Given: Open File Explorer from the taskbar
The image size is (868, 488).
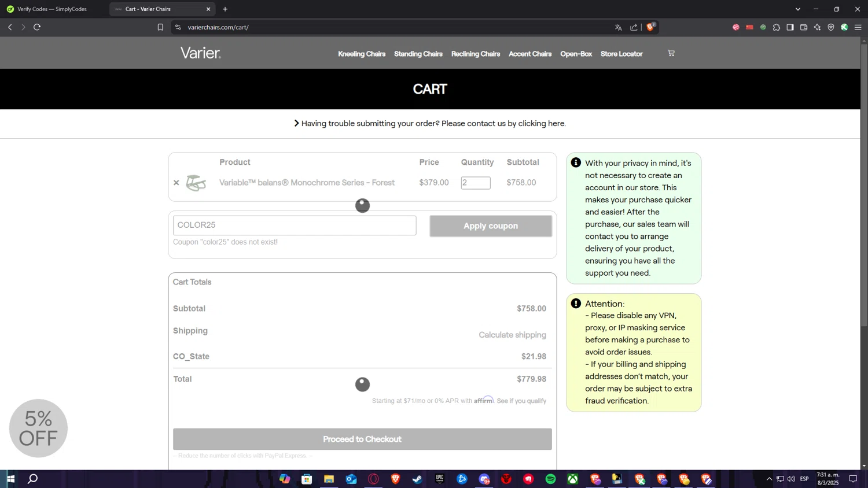Looking at the screenshot, I should 329,479.
